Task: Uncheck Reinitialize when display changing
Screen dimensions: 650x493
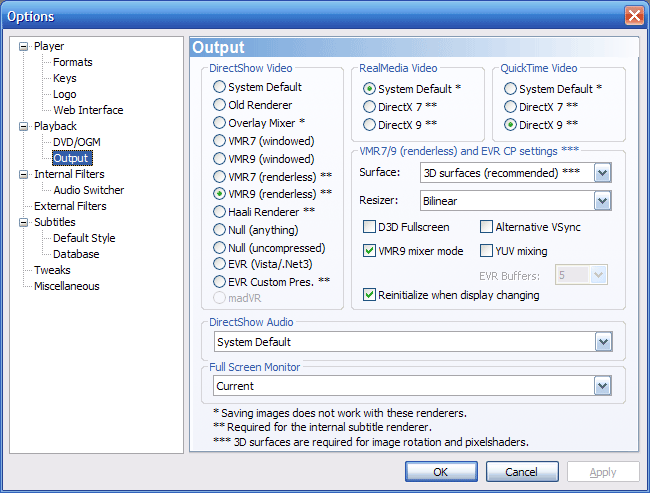Action: click(370, 295)
